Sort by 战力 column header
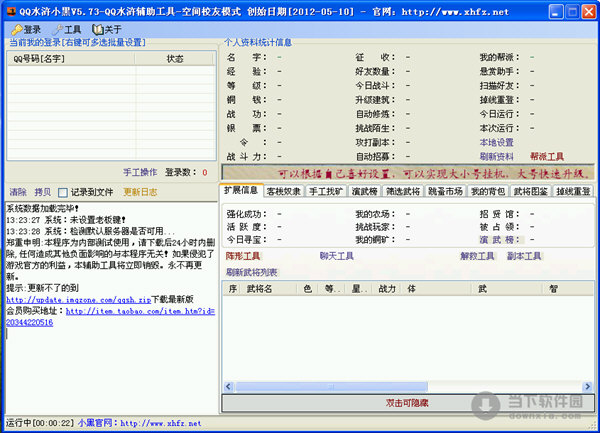Viewport: 600px width, 433px height. [x=387, y=289]
